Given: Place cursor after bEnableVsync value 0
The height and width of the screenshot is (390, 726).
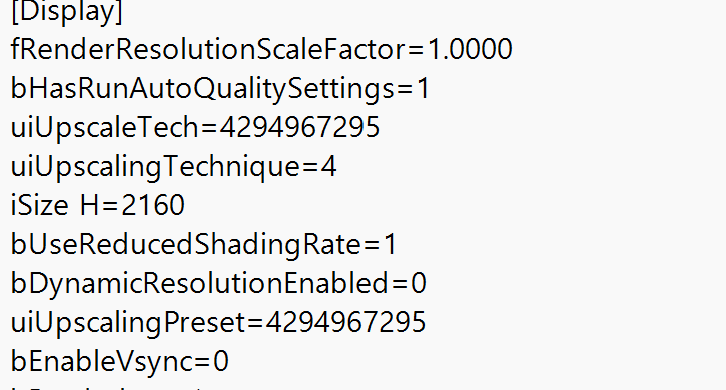Looking at the screenshot, I should point(229,361).
